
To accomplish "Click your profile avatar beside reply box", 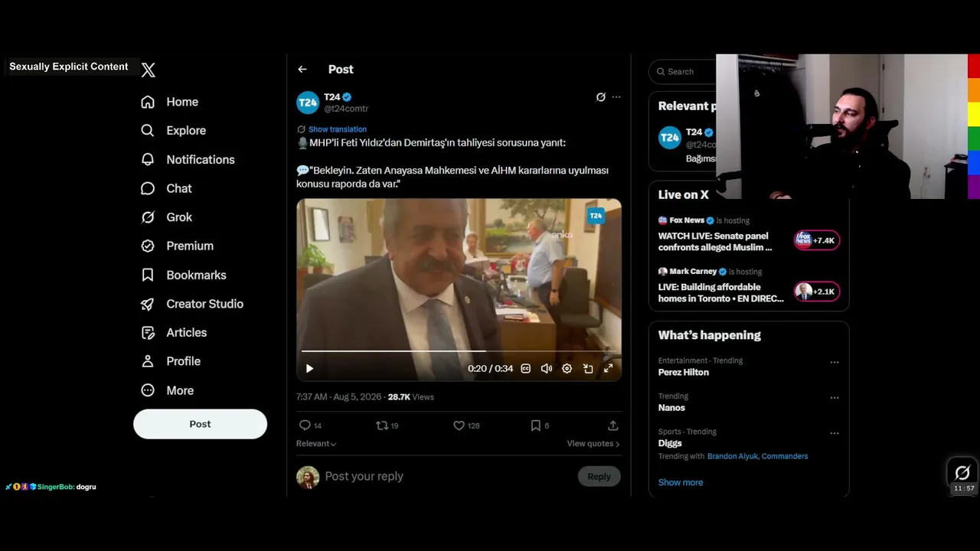I will pos(308,477).
